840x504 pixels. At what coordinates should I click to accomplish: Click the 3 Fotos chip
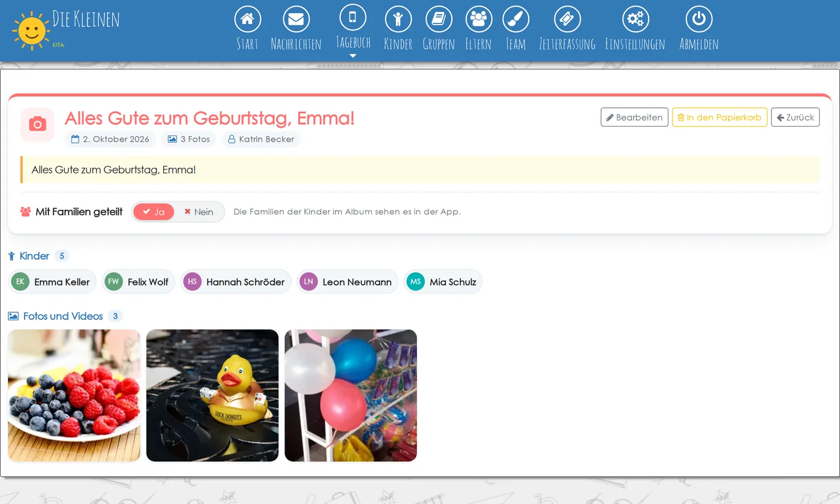click(189, 139)
